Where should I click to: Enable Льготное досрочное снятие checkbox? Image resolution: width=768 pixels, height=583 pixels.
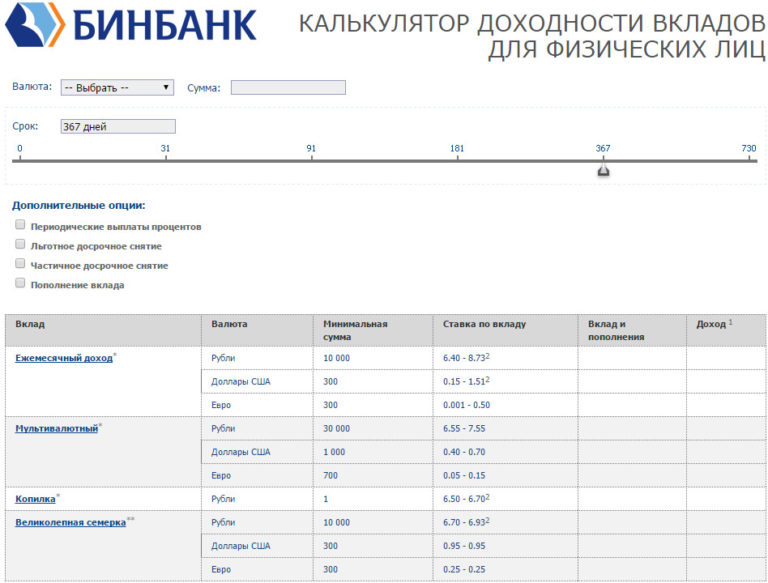point(20,244)
